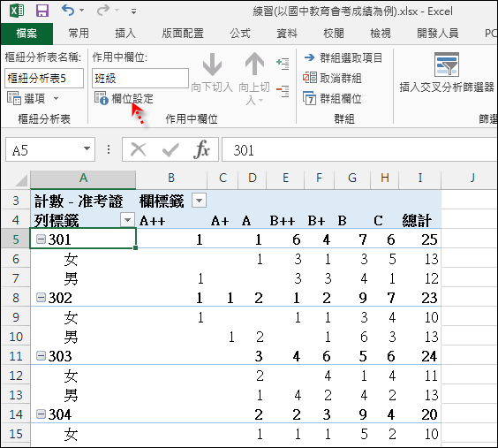Click 女 in row 15

[71, 434]
